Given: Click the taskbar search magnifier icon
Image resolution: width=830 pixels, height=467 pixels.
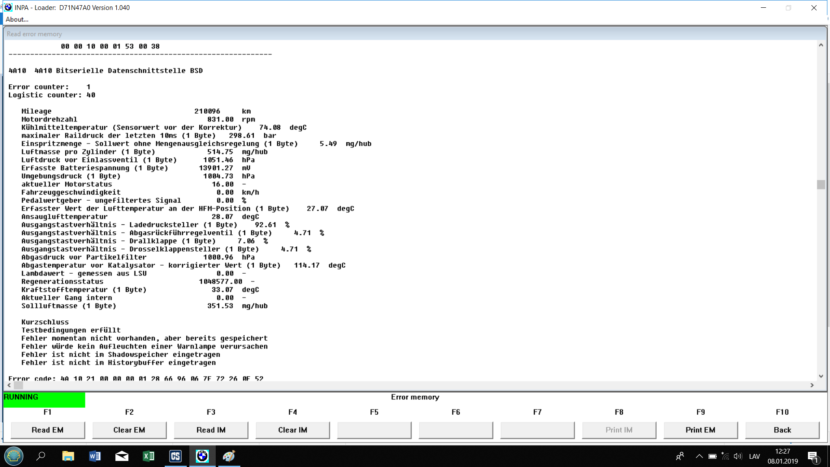Looking at the screenshot, I should point(41,455).
